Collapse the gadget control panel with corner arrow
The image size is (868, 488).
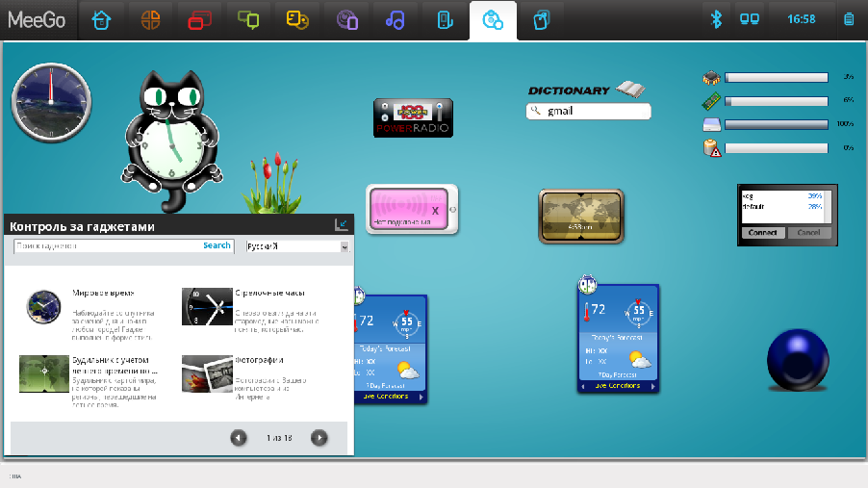[341, 225]
